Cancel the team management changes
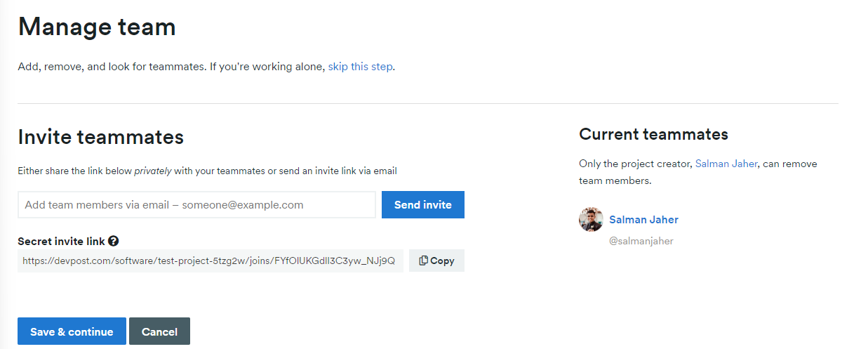The width and height of the screenshot is (868, 349). tap(159, 331)
